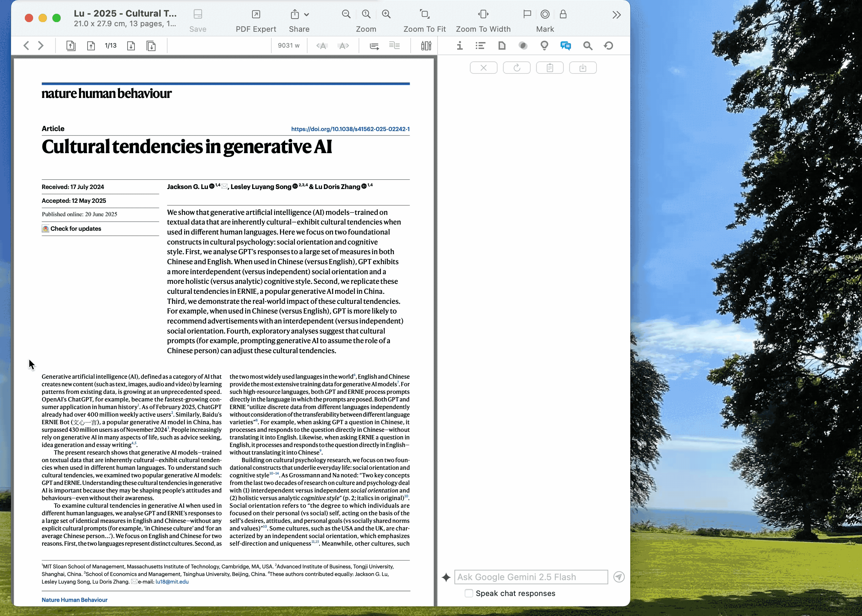This screenshot has height=616, width=862.
Task: Open the library shelf icon
Action: 426,46
